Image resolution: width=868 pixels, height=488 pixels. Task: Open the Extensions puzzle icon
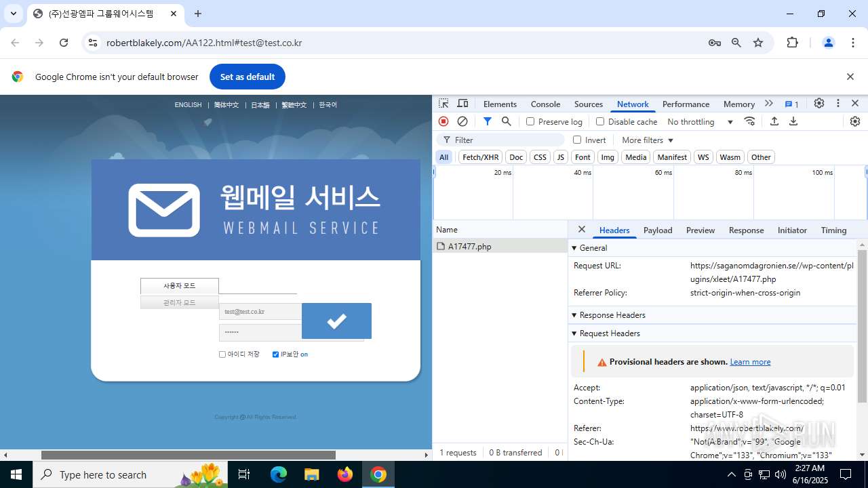(x=792, y=43)
